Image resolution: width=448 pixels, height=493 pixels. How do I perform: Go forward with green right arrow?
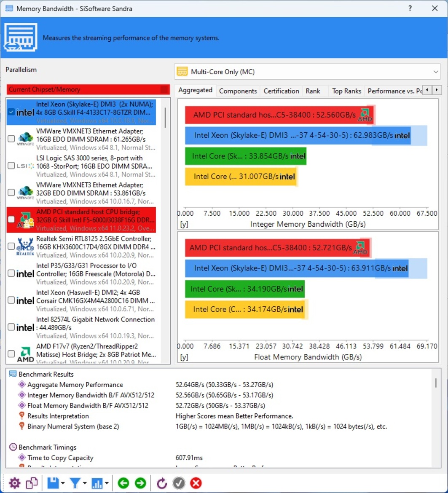pyautogui.click(x=140, y=483)
